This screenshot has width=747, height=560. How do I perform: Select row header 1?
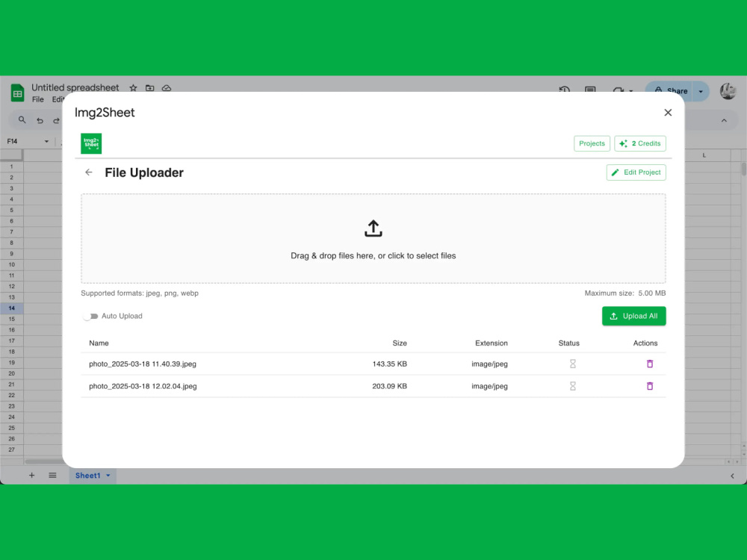pos(11,167)
